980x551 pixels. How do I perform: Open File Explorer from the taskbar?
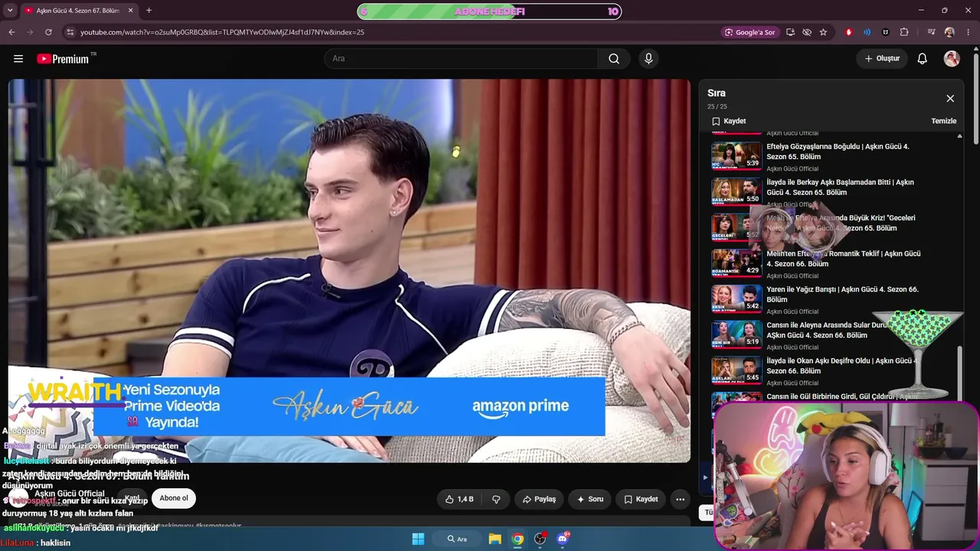coord(495,539)
